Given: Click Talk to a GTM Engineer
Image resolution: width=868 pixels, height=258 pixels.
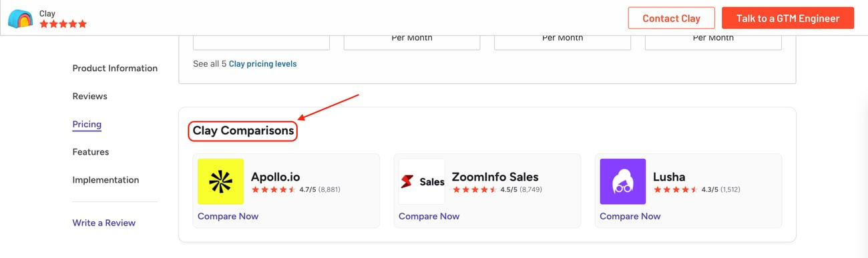Looking at the screenshot, I should [788, 18].
